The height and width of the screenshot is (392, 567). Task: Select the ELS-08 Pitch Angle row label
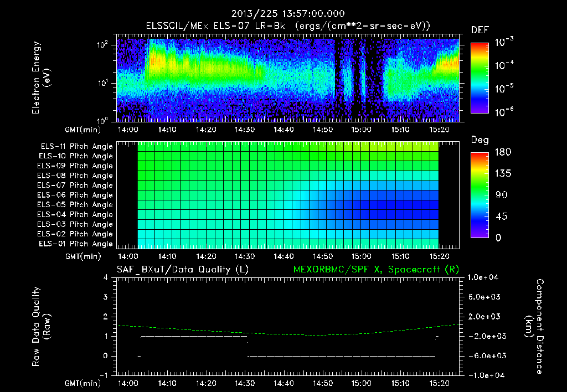(x=75, y=176)
